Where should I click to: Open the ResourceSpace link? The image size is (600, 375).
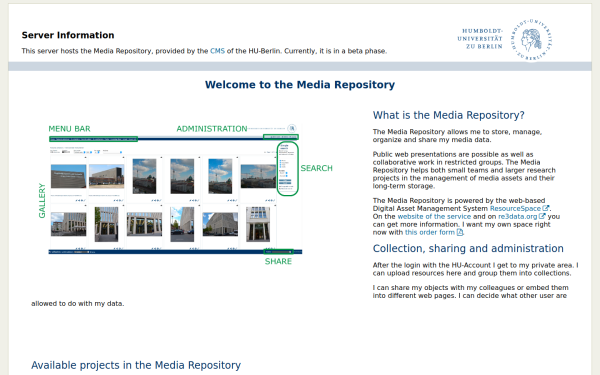[515, 209]
